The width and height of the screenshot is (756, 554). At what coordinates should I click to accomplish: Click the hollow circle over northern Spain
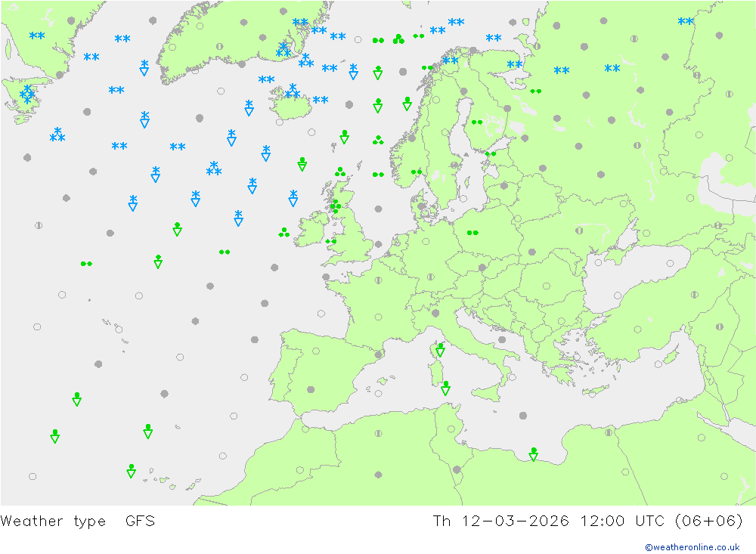pos(316,351)
